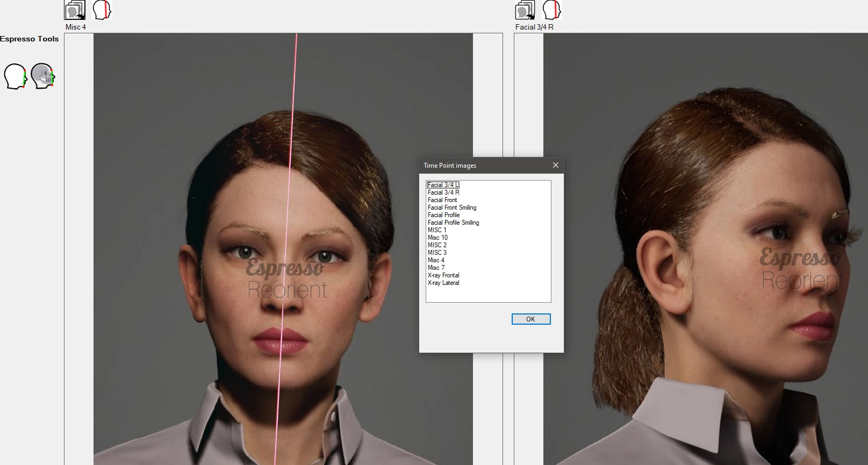This screenshot has height=465, width=868.
Task: Select X-ray Lateral in the list
Action: coord(443,283)
